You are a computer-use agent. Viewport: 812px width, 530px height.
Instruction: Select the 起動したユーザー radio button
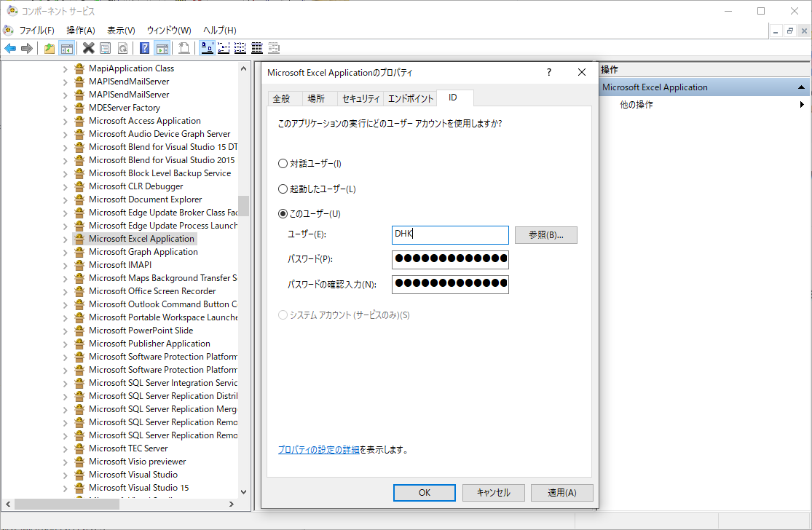[283, 189]
